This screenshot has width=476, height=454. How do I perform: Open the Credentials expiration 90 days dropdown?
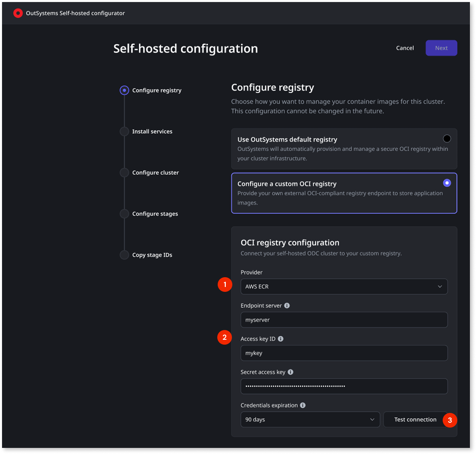coord(310,419)
